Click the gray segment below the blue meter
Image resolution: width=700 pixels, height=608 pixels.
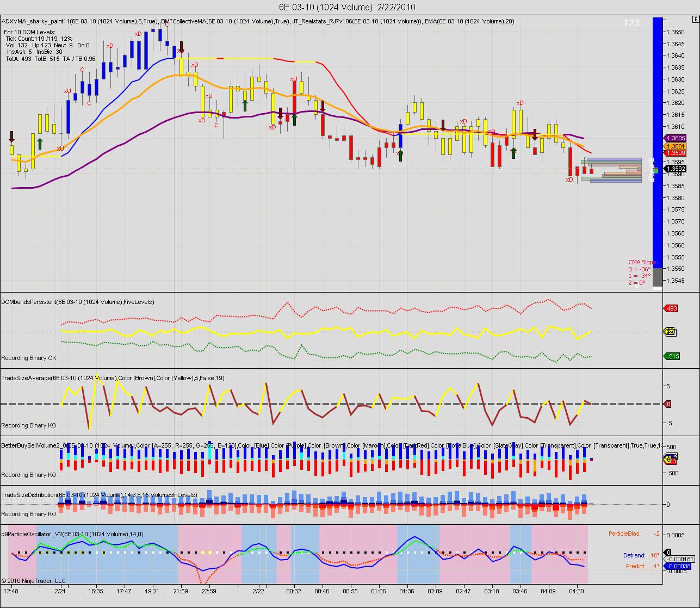pos(658,277)
